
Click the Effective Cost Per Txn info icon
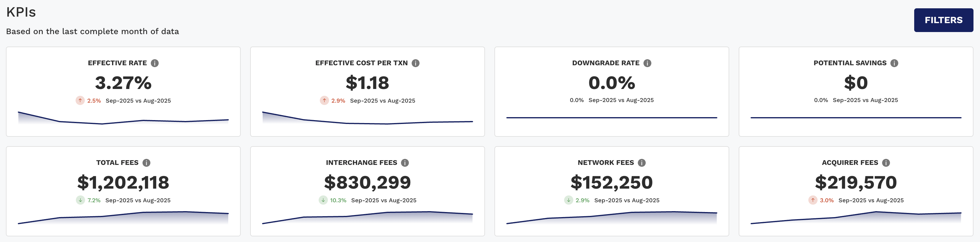415,63
